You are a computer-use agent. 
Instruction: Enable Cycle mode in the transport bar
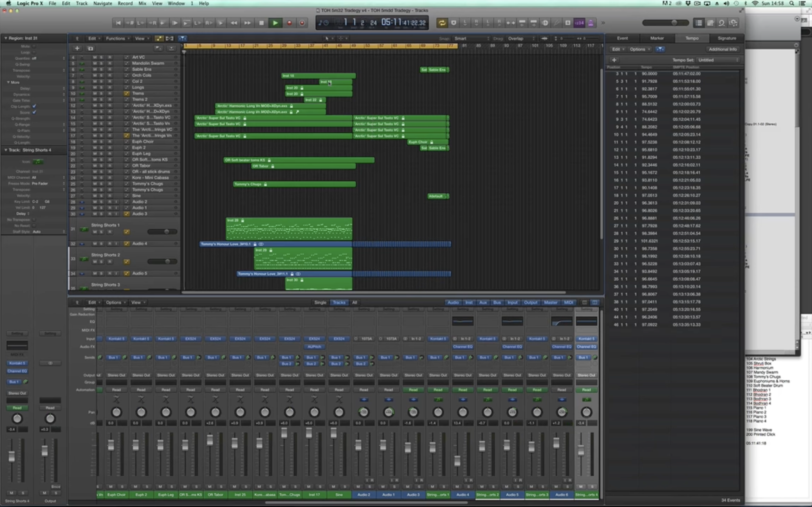coord(442,23)
